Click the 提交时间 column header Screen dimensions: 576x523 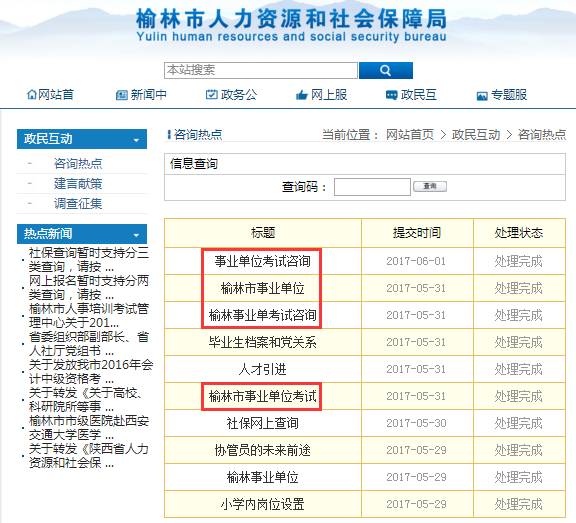click(x=417, y=233)
